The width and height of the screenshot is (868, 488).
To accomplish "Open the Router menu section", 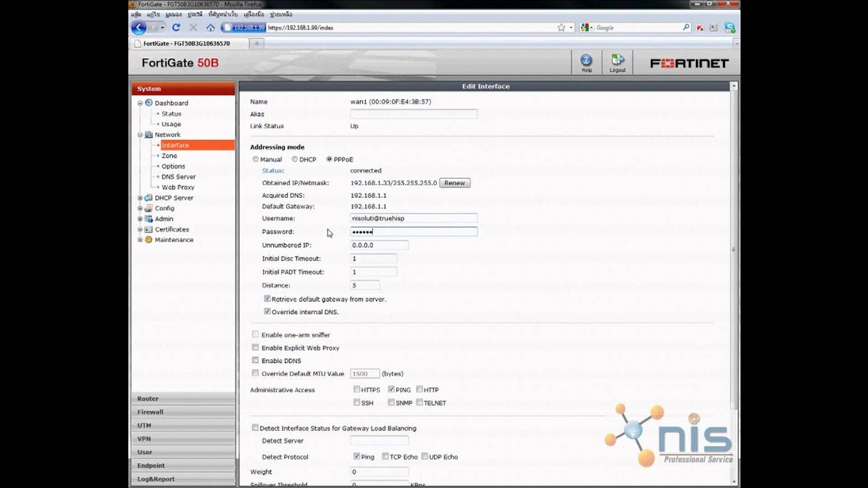I will (x=182, y=399).
